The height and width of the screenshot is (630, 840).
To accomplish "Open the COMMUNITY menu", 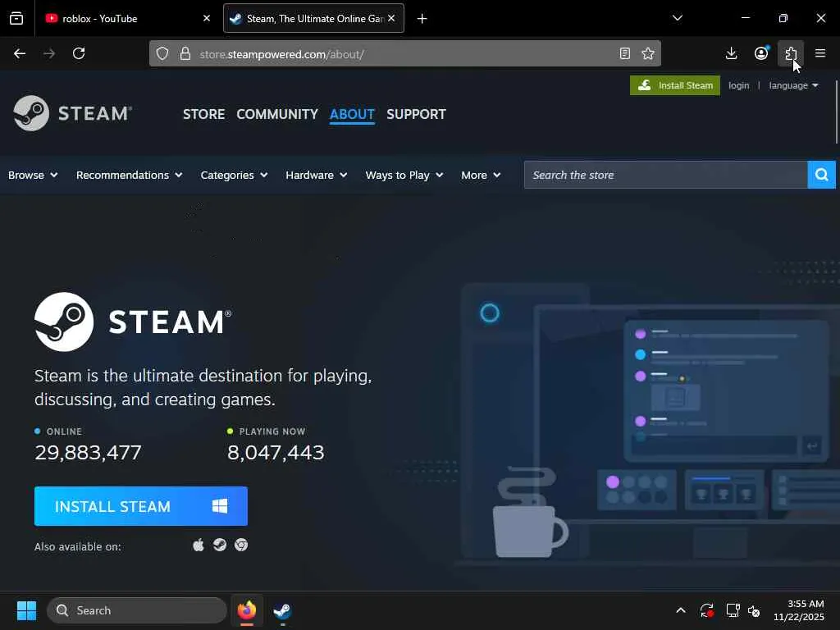I will tap(277, 114).
